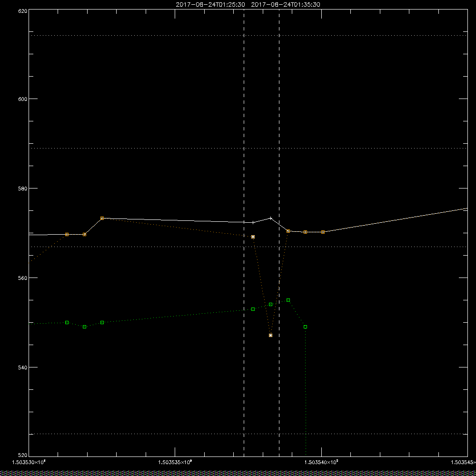The image size is (476, 476).
Task: Click the orange marker just before the sharp dip
Action: tap(253, 237)
